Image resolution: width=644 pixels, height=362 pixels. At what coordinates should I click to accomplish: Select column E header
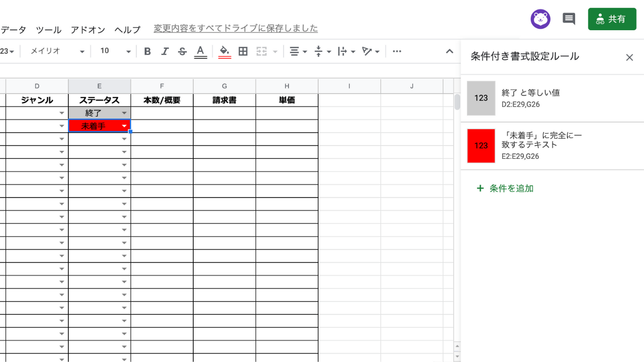click(x=100, y=86)
